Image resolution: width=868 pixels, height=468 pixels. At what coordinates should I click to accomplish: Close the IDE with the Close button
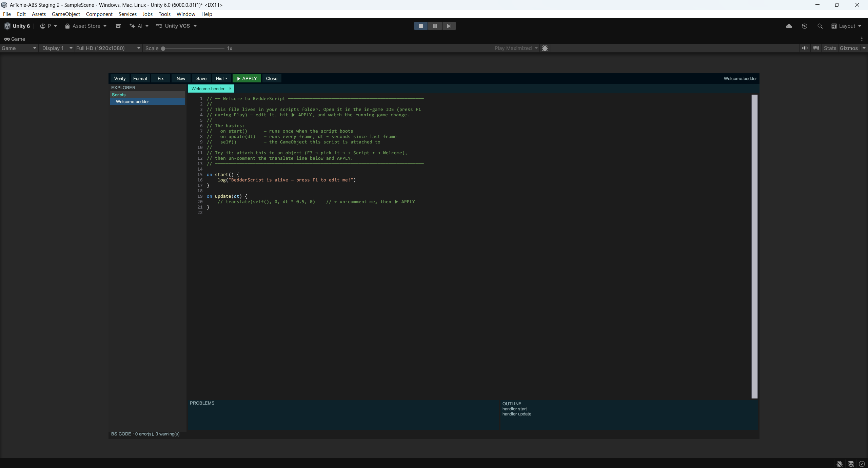point(272,78)
